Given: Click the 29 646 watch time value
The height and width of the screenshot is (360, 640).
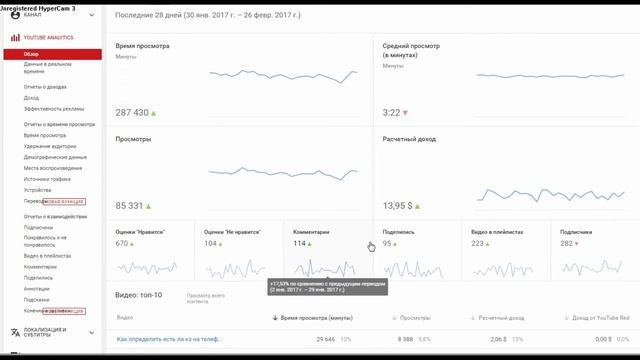Looking at the screenshot, I should click(x=326, y=339).
